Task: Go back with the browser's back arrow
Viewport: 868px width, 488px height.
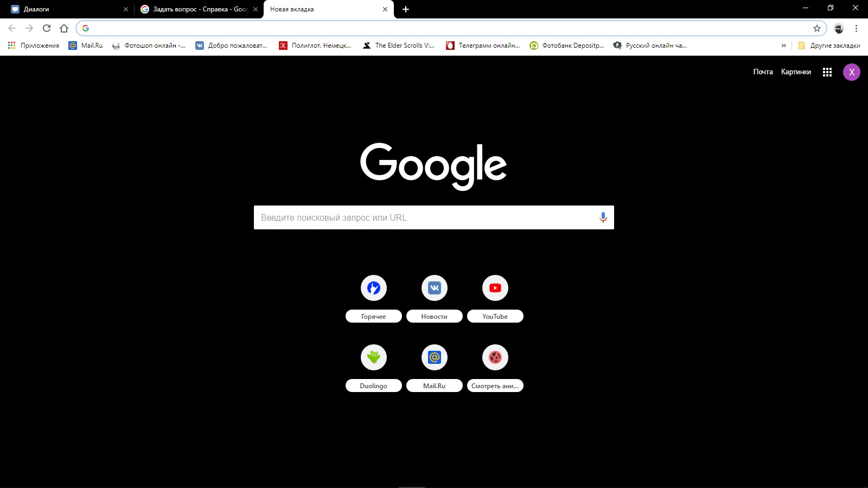Action: [12, 28]
